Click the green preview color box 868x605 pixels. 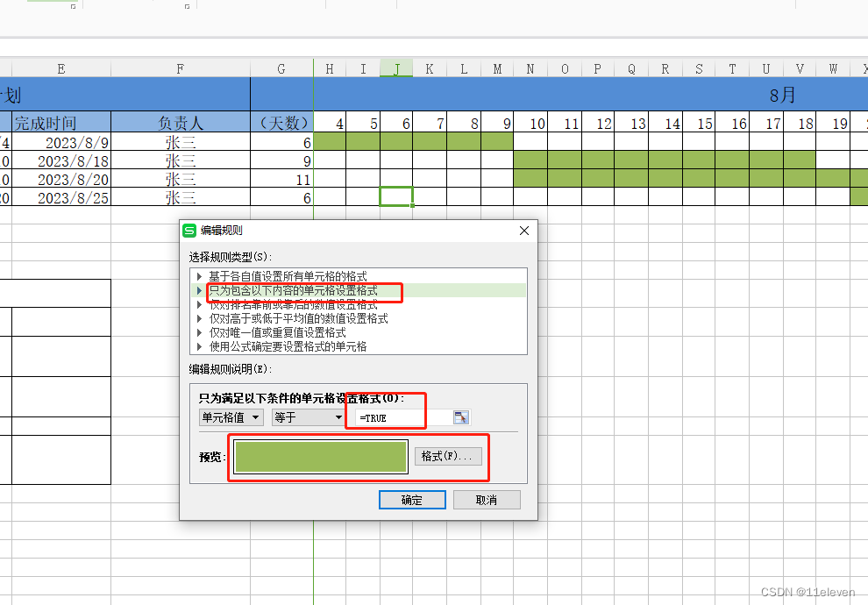321,457
